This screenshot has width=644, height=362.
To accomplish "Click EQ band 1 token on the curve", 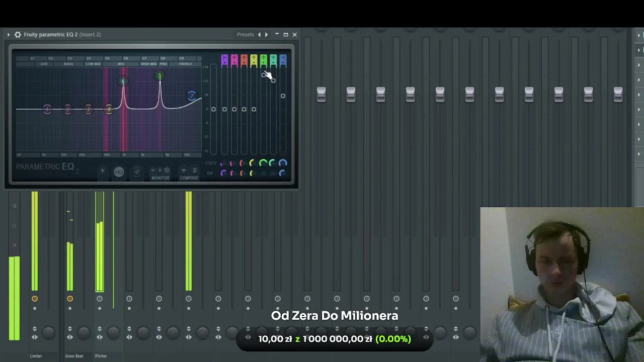I will [x=47, y=109].
